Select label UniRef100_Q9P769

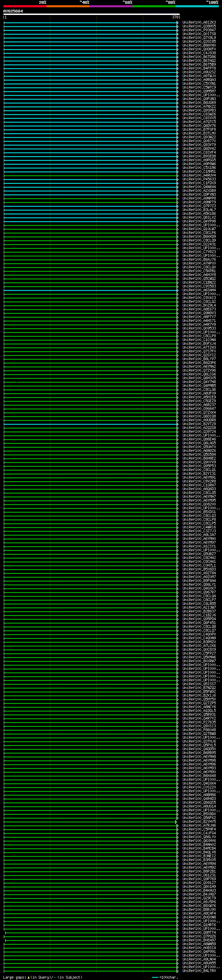click(199, 879)
